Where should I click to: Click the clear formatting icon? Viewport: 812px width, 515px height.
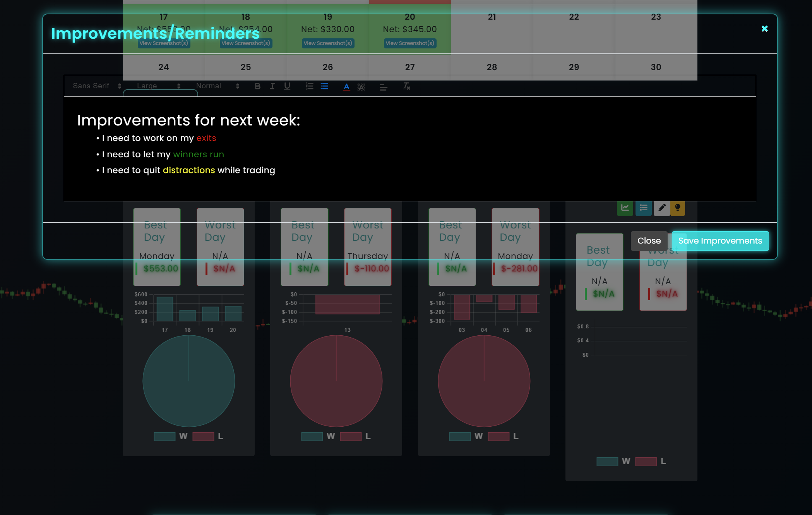pyautogui.click(x=406, y=86)
